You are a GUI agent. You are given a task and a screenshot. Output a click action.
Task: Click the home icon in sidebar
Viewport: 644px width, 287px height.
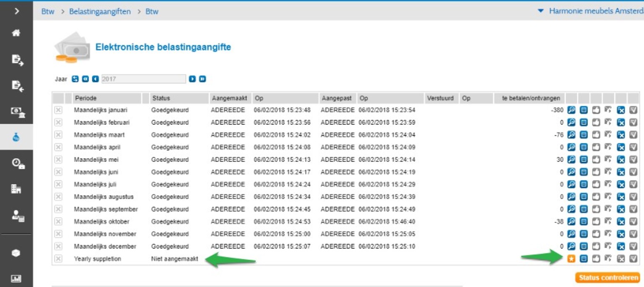(16, 33)
